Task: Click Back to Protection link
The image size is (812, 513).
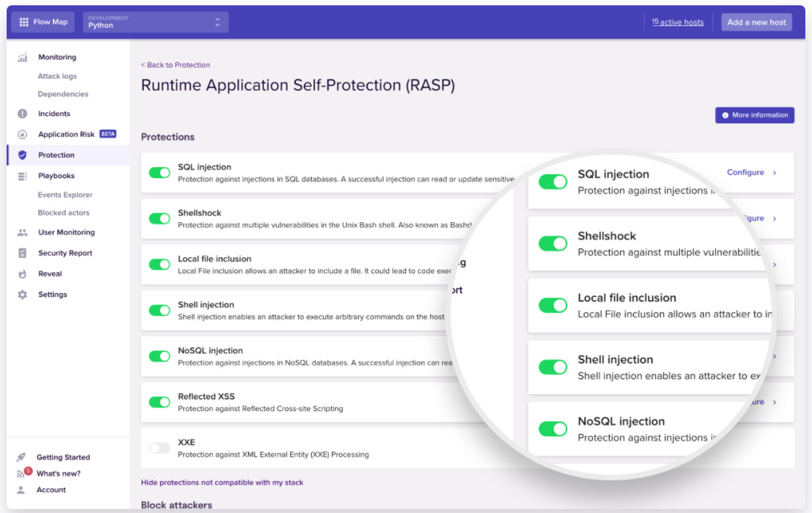Action: pos(175,65)
